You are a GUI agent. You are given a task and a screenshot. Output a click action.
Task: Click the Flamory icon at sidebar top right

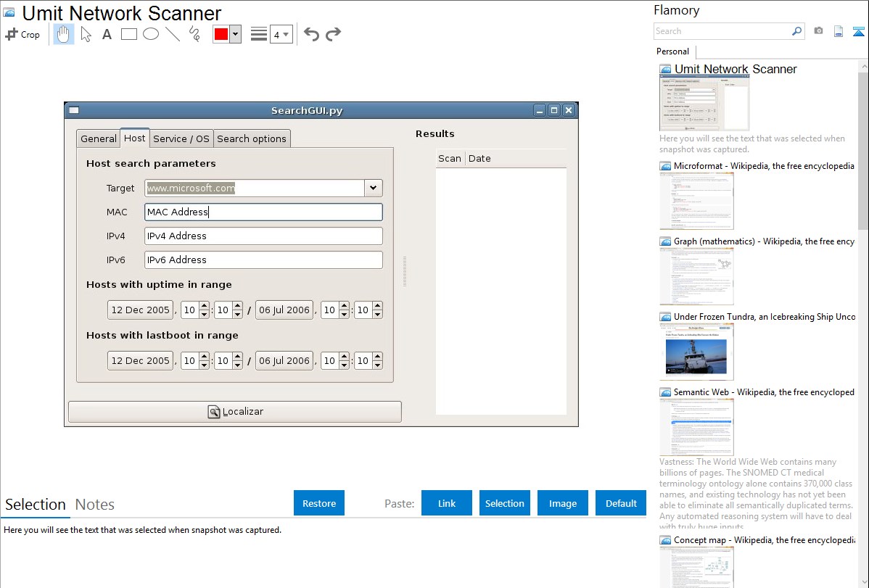[858, 31]
